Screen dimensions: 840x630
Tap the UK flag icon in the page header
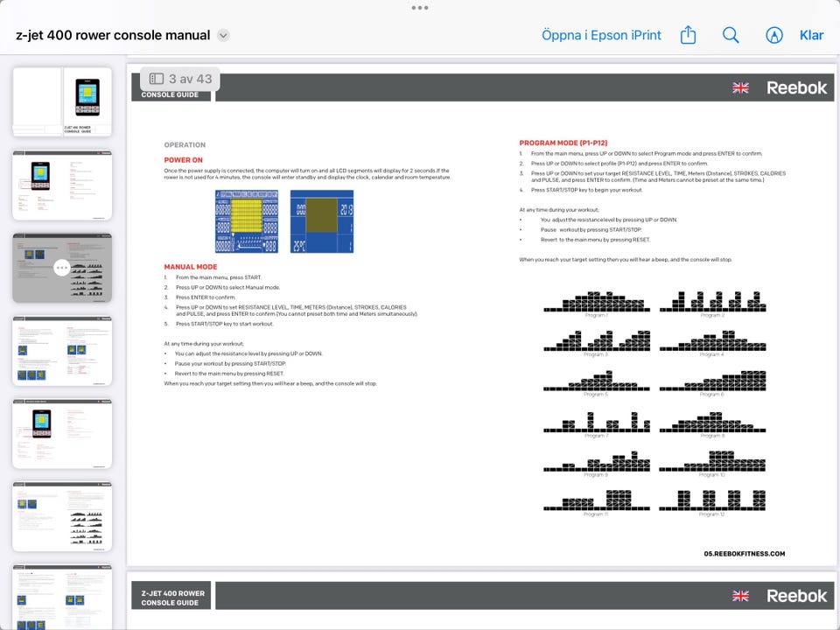click(x=740, y=87)
